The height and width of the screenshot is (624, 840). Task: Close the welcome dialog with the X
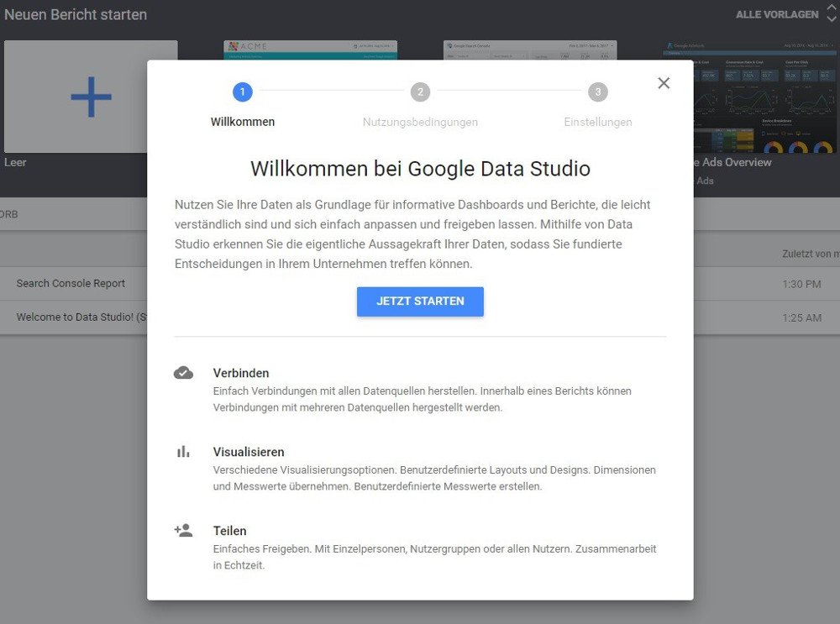coord(664,83)
